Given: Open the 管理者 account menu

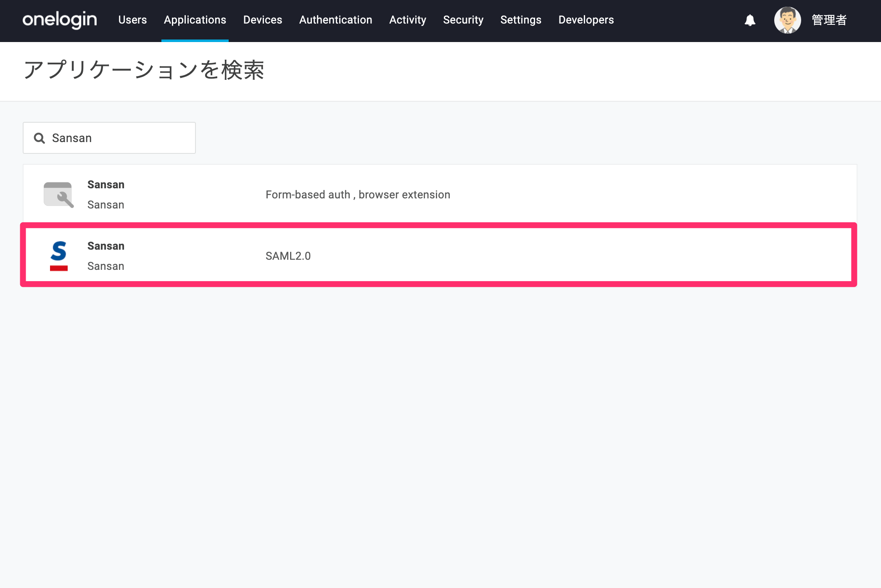Looking at the screenshot, I should [x=829, y=20].
